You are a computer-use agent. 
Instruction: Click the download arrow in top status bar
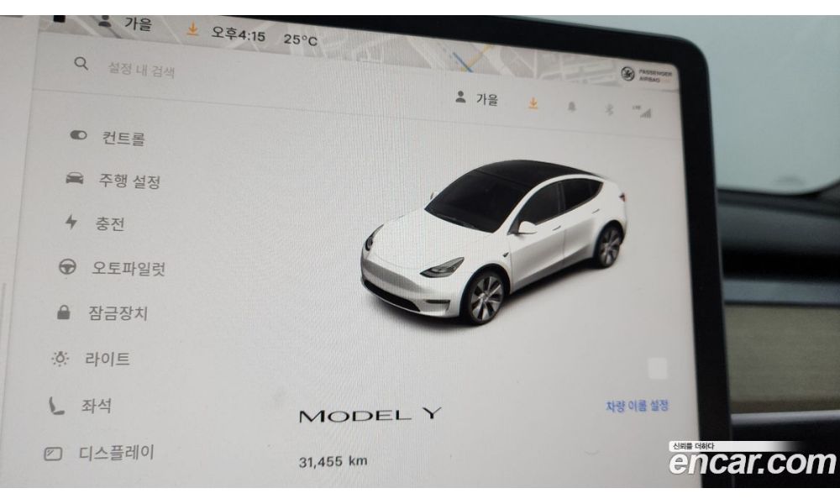point(192,29)
